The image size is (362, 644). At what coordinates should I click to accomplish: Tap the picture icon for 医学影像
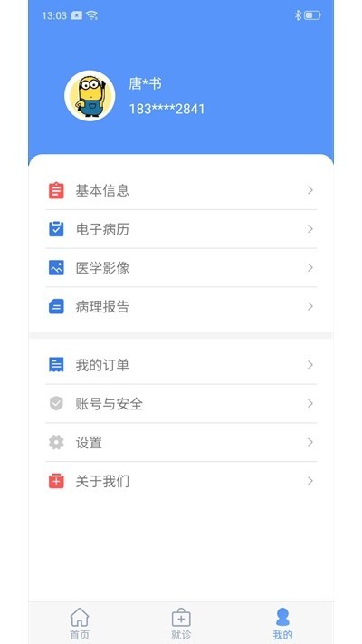tap(56, 268)
